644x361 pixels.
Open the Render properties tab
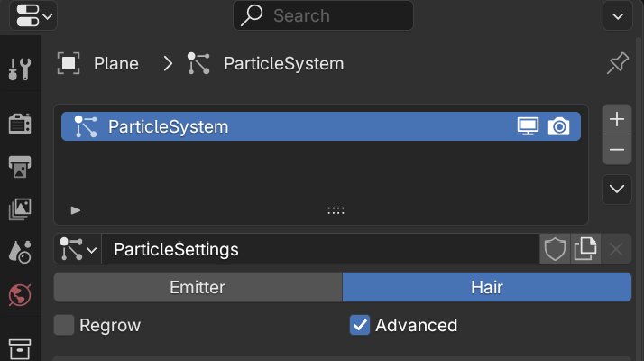20,124
